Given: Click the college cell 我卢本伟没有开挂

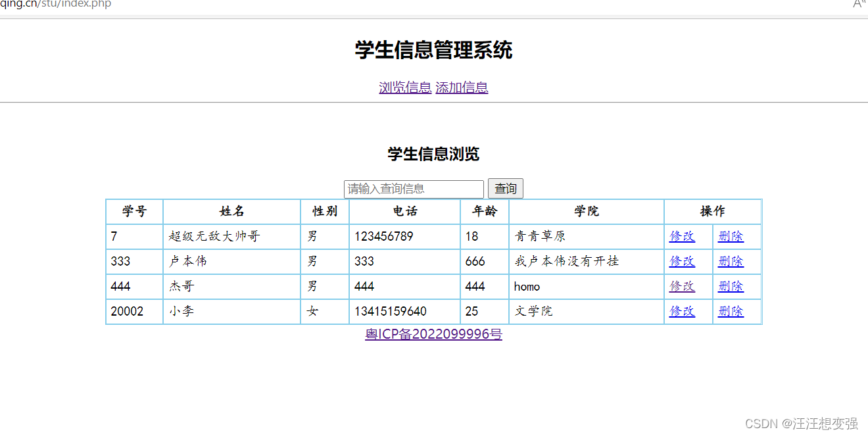Looking at the screenshot, I should pos(587,262).
